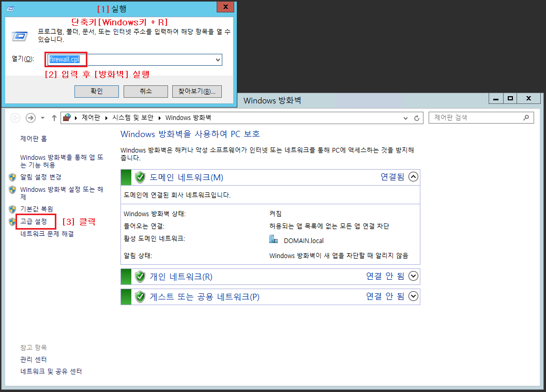Click 켜짐 value for Windows 방화벽 상태

[x=276, y=214]
